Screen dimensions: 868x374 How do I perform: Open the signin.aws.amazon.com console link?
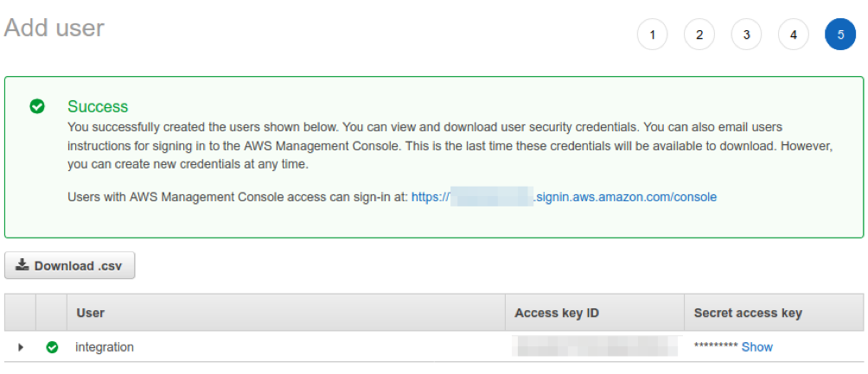click(x=564, y=197)
